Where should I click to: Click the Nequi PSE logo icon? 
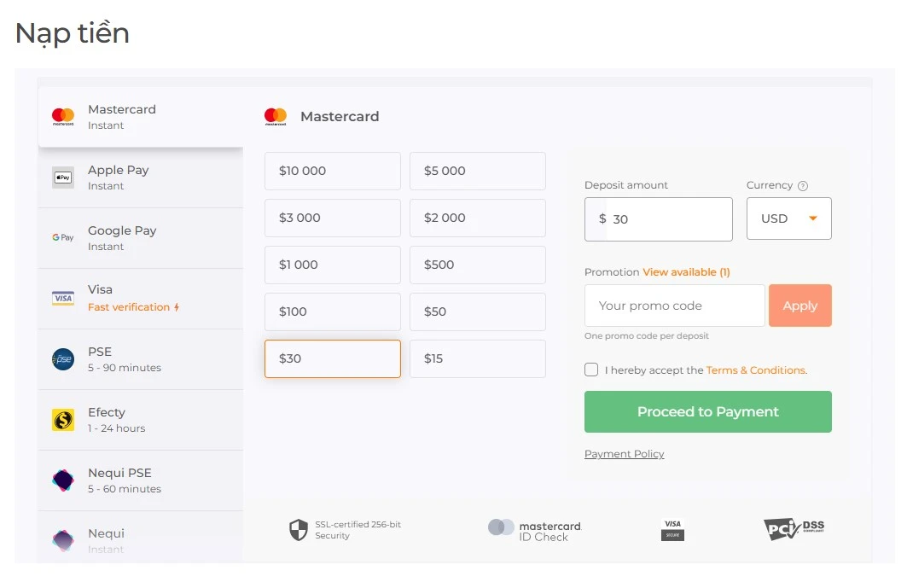pos(63,480)
